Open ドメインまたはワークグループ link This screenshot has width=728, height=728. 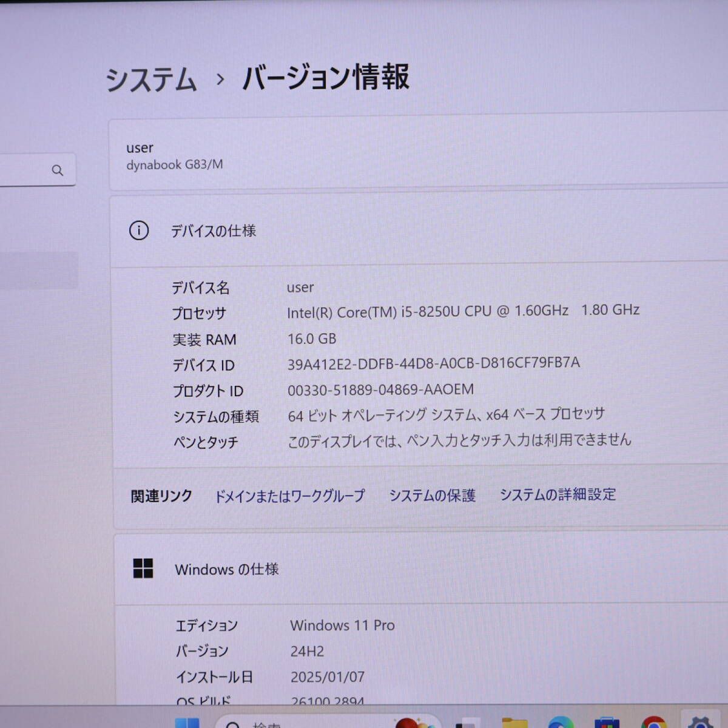click(x=289, y=496)
